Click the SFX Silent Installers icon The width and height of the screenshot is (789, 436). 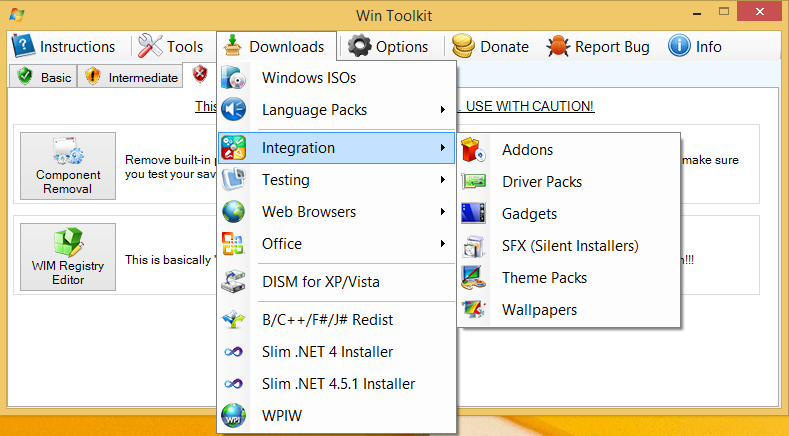point(474,246)
